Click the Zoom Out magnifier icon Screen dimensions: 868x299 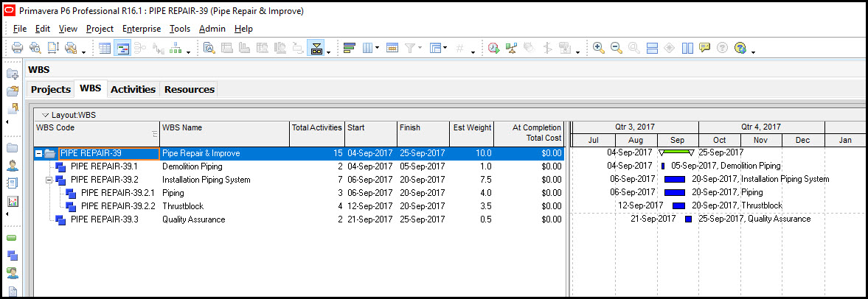click(x=616, y=48)
